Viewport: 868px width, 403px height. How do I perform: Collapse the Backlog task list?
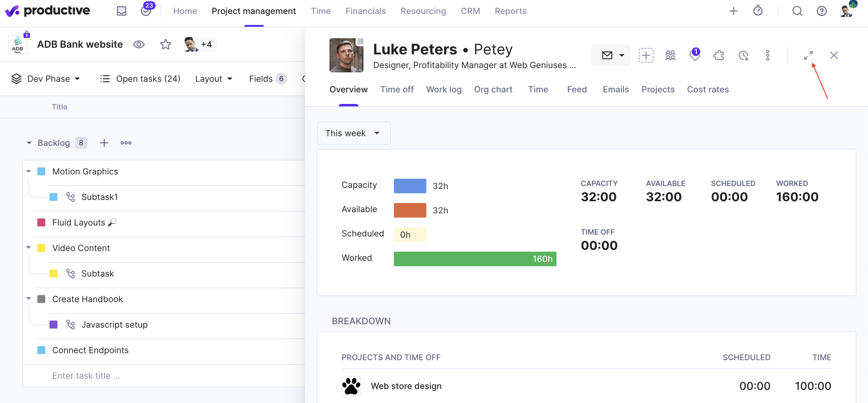tap(29, 143)
